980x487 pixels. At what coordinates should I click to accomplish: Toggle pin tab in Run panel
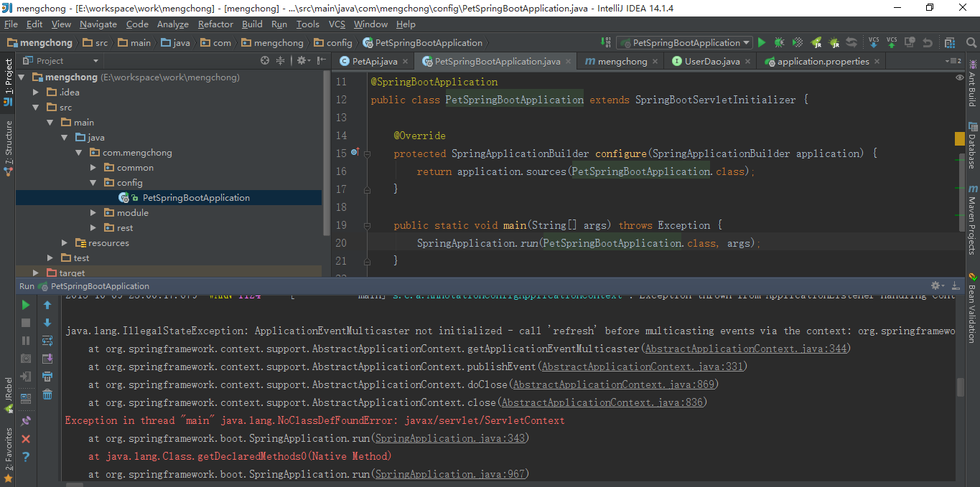click(x=26, y=420)
